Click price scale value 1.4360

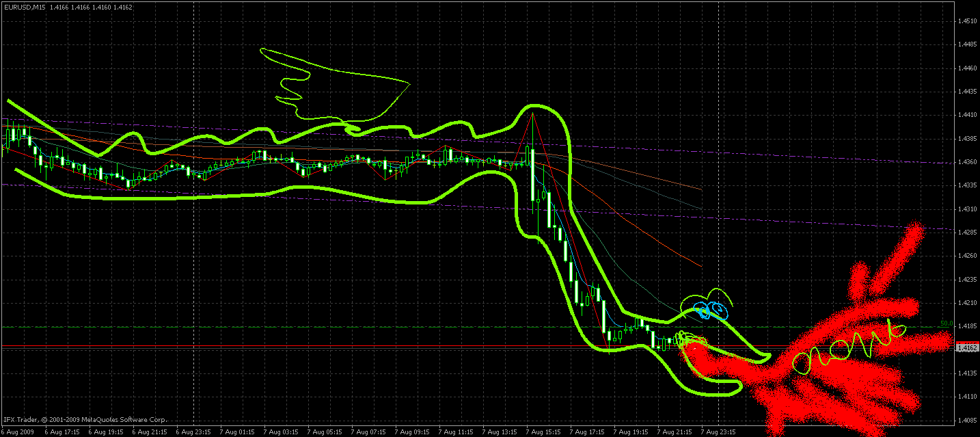coord(967,162)
